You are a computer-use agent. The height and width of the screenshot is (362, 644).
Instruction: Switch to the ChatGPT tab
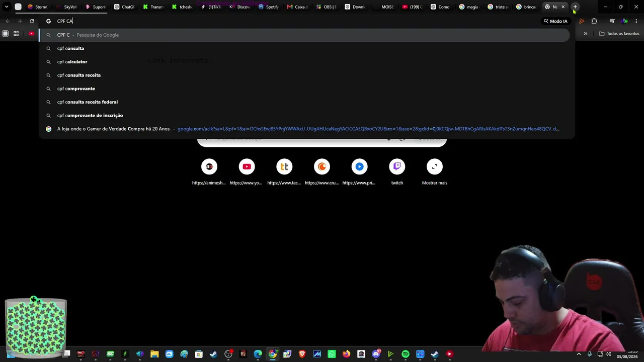pyautogui.click(x=124, y=7)
